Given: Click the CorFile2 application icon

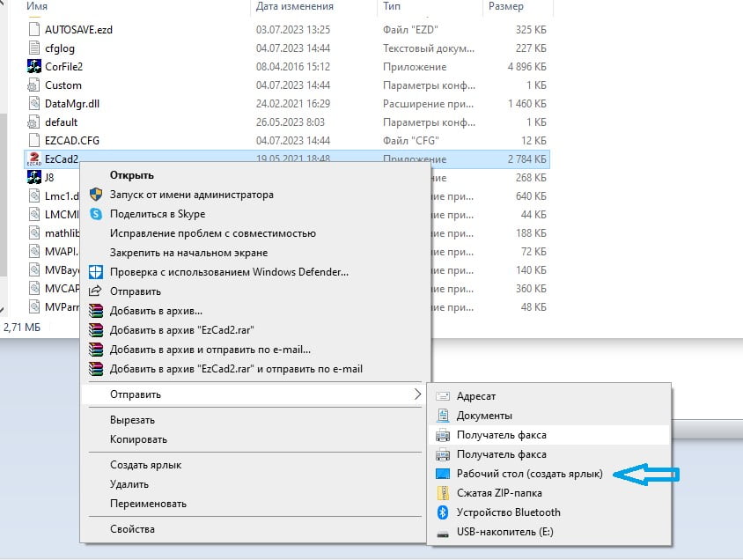Looking at the screenshot, I should pyautogui.click(x=34, y=67).
